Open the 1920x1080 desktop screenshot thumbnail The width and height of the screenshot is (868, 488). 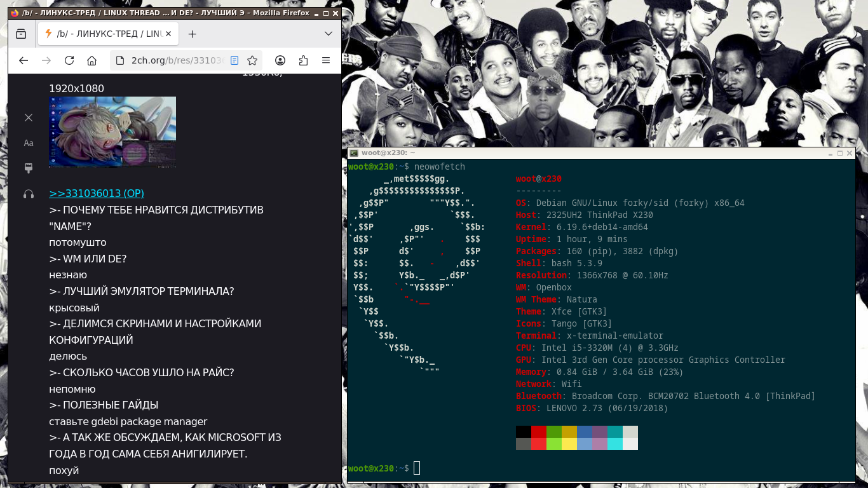(112, 132)
